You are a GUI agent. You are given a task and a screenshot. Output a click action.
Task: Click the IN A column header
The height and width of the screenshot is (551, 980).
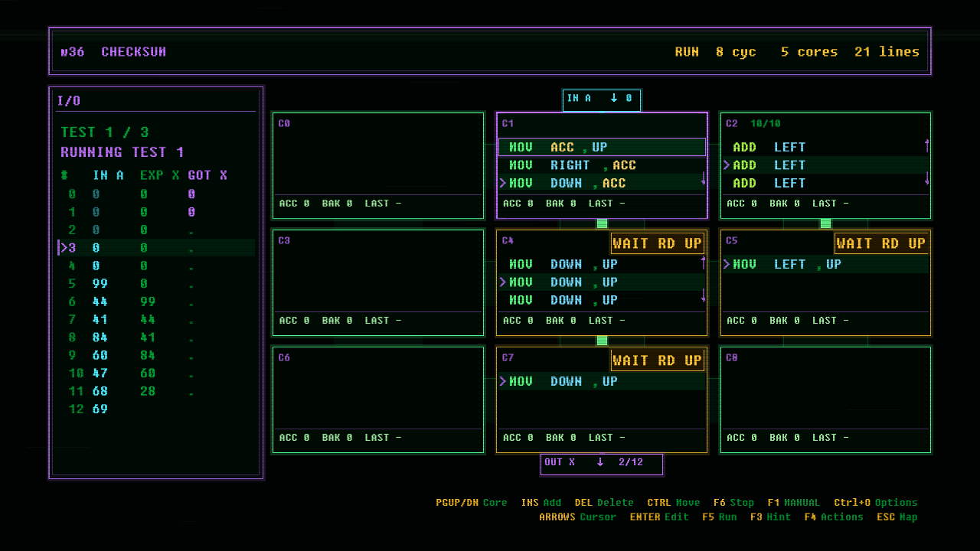[x=108, y=175]
